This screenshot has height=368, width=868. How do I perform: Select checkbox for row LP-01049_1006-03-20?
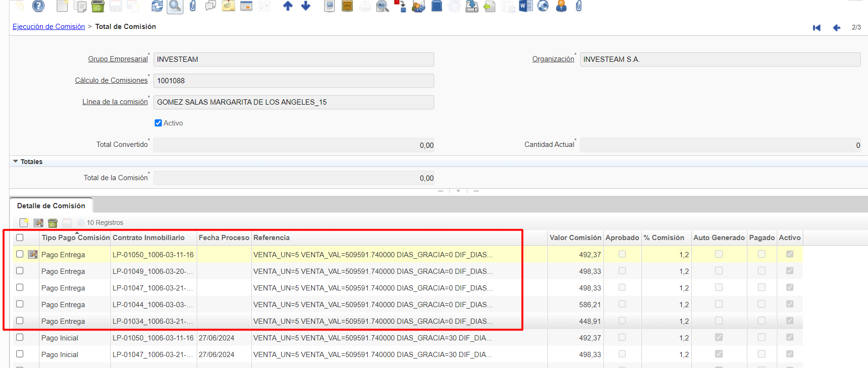tap(19, 271)
